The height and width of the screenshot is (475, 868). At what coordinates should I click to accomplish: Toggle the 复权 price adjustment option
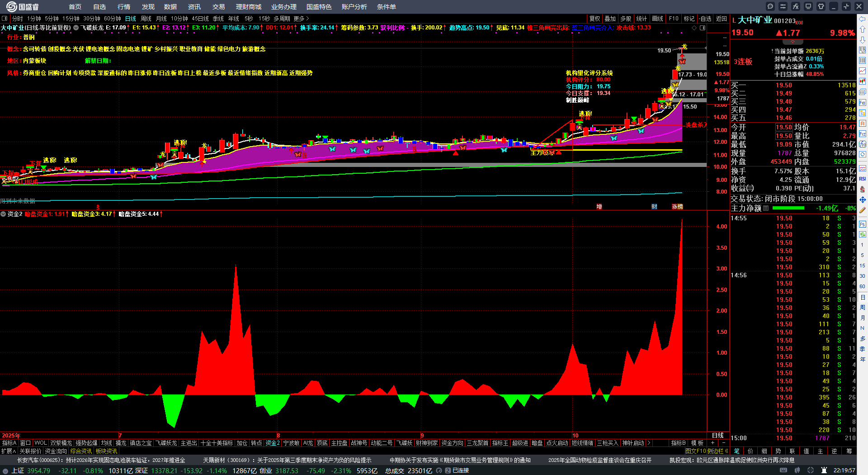595,19
